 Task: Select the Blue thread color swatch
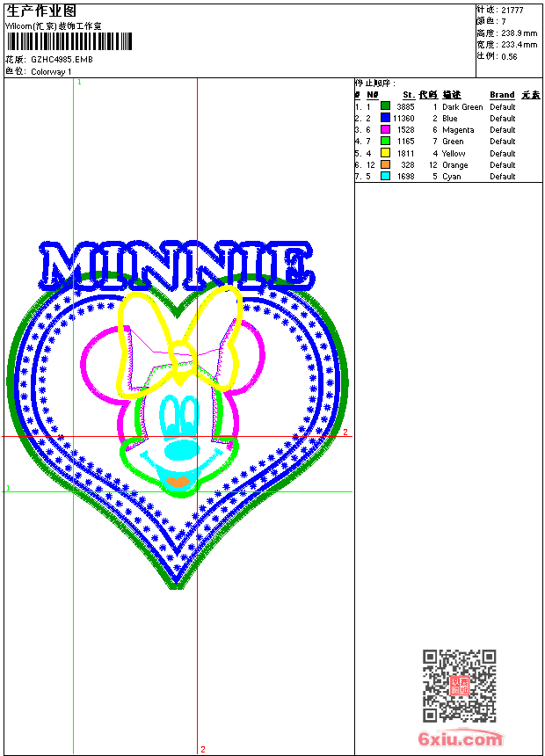tap(385, 118)
